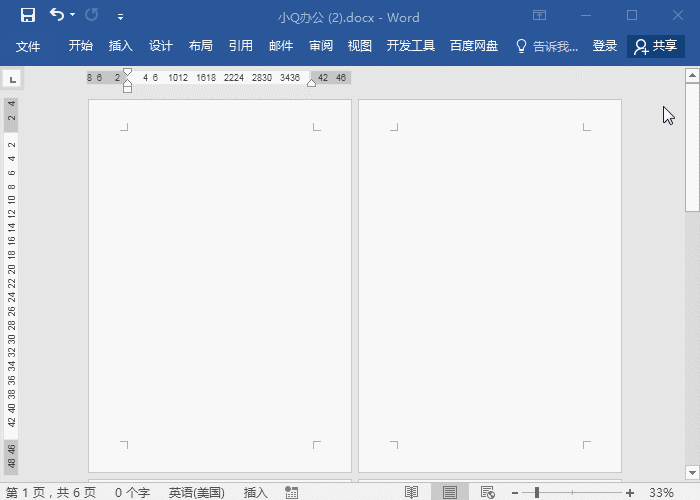The width and height of the screenshot is (700, 500).
Task: Click the 共享 share button
Action: point(656,46)
